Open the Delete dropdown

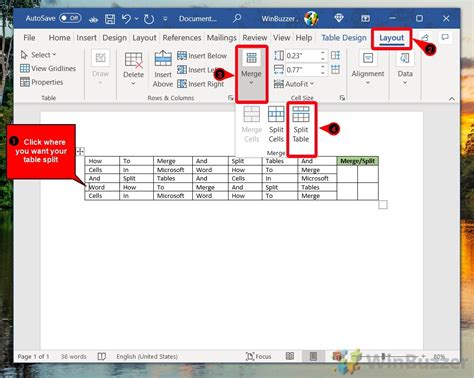[x=133, y=69]
